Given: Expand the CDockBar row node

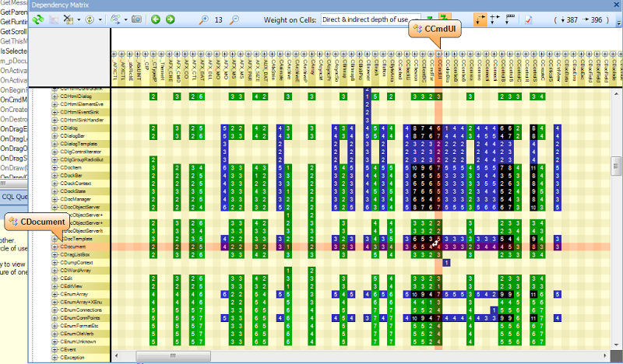Looking at the screenshot, I should coord(55,176).
